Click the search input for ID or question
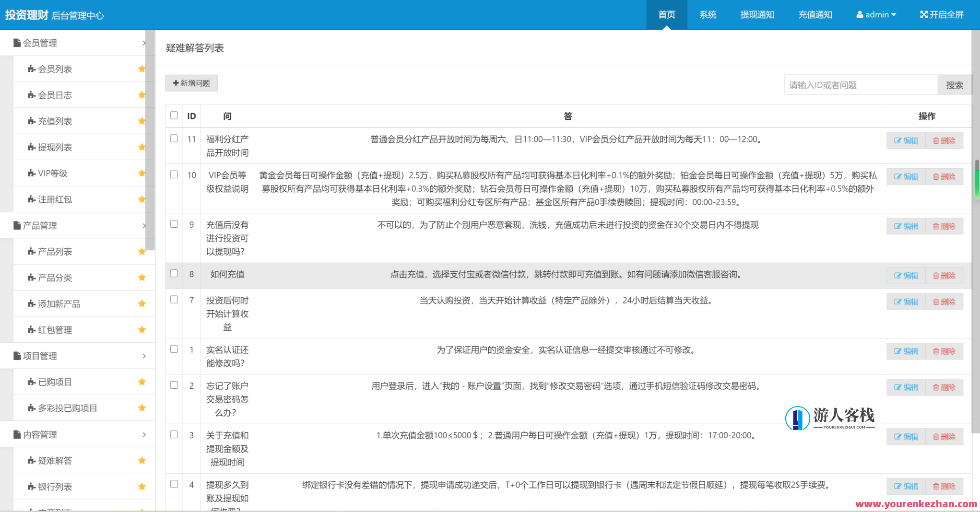Image resolution: width=980 pixels, height=512 pixels. pos(861,84)
